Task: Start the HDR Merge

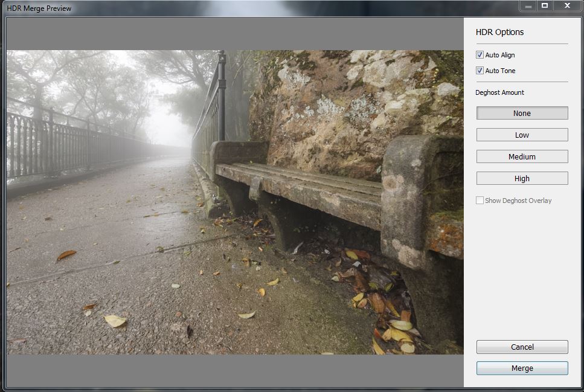Action: click(522, 368)
